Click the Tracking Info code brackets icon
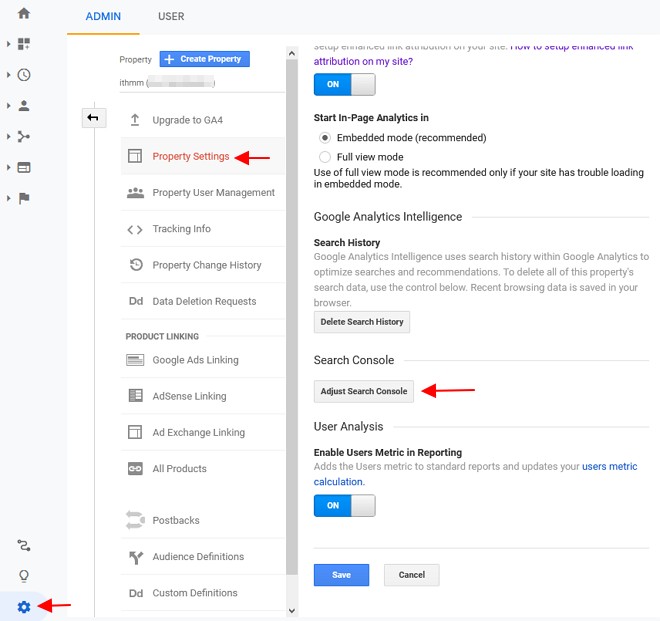Viewport: 660px width, 621px height. coord(135,229)
